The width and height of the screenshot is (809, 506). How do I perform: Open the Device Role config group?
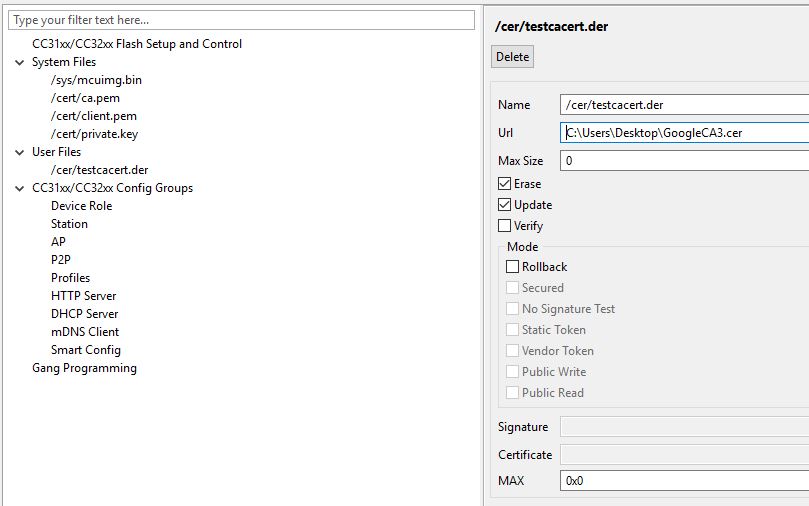point(82,206)
